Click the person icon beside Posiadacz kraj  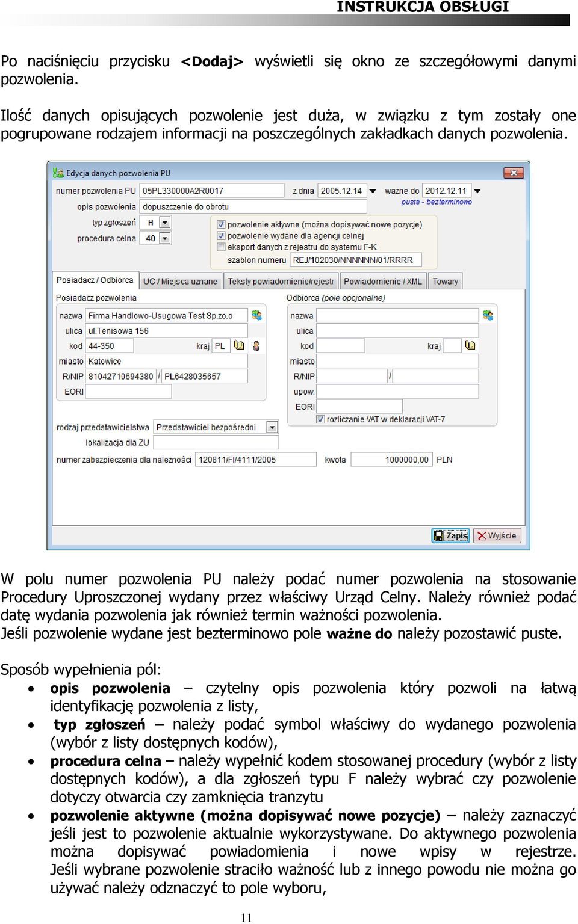pyautogui.click(x=256, y=346)
